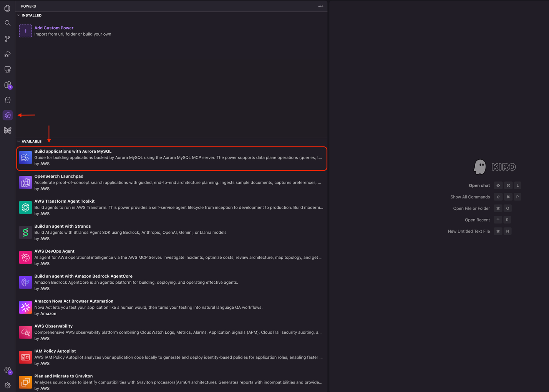549x392 pixels.
Task: Open AWS Observability power title
Action: pos(53,326)
